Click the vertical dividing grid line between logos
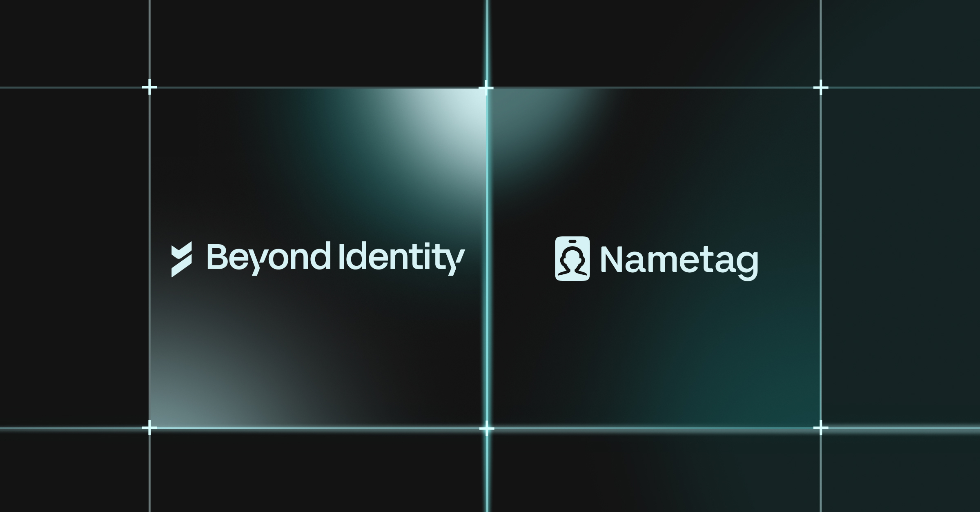Viewport: 980px width, 512px height. (486, 257)
